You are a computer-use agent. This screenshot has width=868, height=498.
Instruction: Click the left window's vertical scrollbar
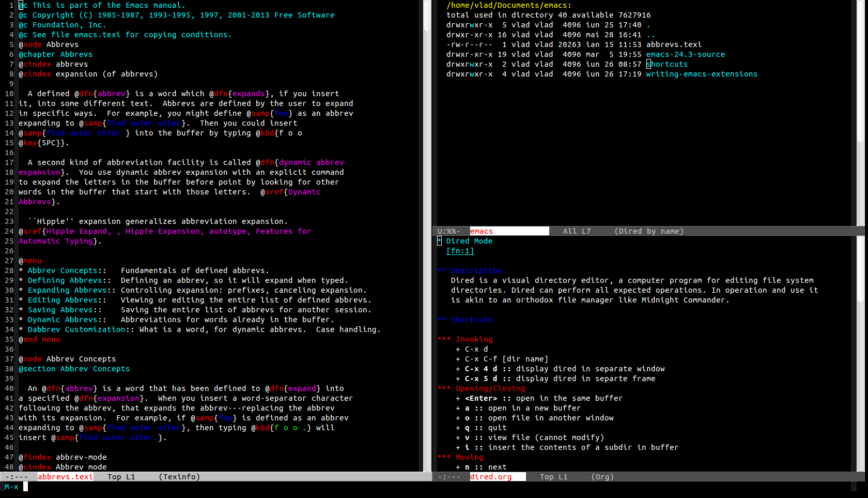(427, 235)
